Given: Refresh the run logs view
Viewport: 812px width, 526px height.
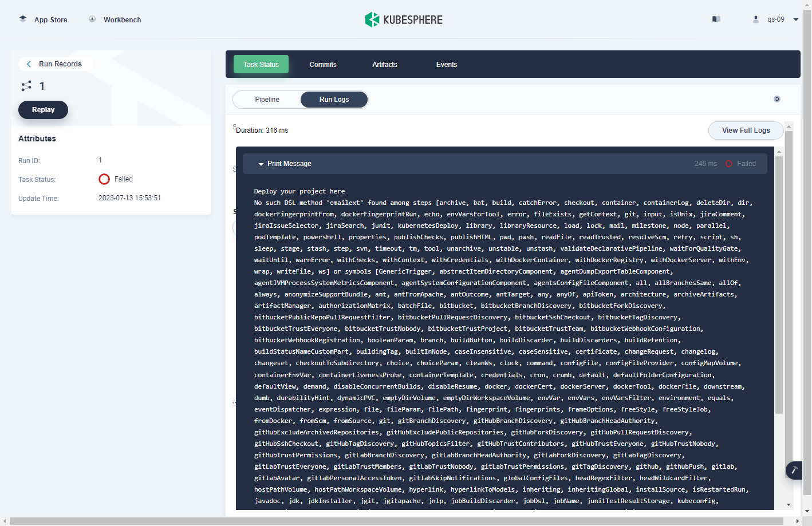Looking at the screenshot, I should 776,98.
